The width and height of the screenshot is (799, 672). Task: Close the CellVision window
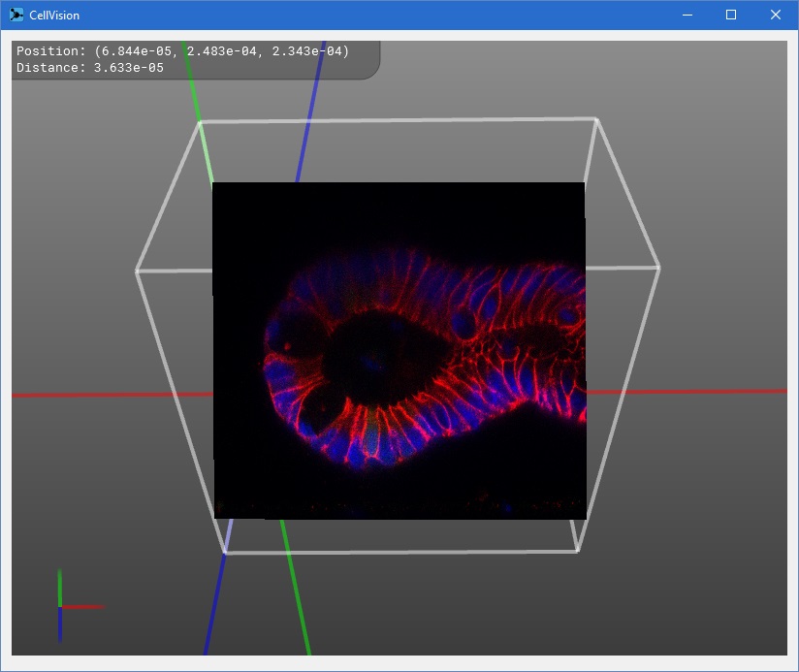click(776, 15)
